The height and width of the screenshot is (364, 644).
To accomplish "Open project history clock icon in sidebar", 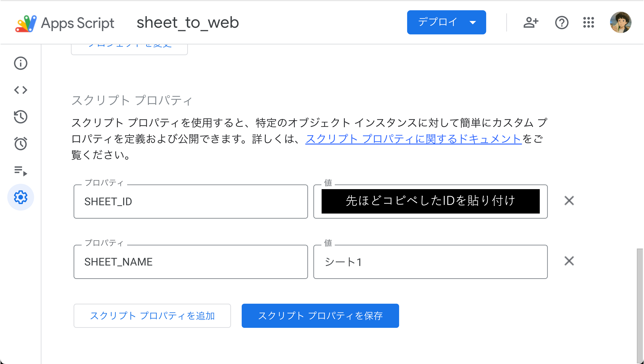I will coord(20,117).
